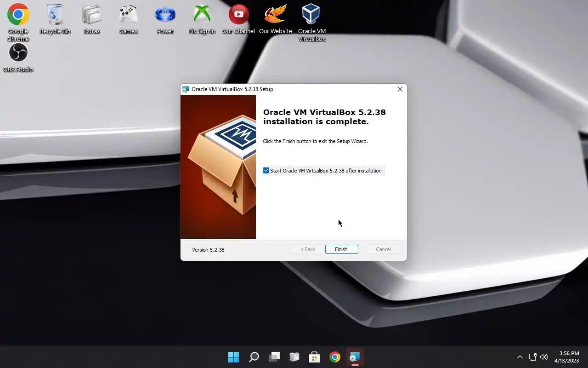Open the volume tray icon

click(x=544, y=357)
